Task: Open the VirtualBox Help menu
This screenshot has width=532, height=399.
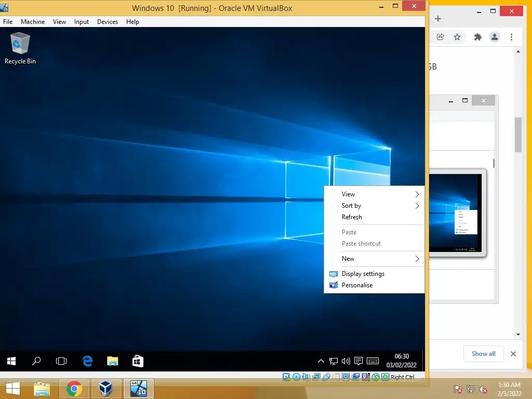Action: pos(132,22)
